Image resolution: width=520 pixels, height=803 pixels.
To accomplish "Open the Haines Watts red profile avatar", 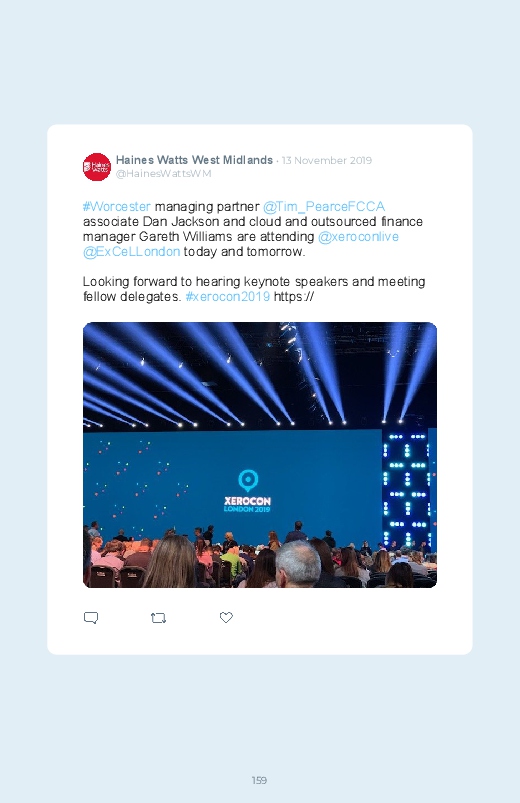I will 97,166.
